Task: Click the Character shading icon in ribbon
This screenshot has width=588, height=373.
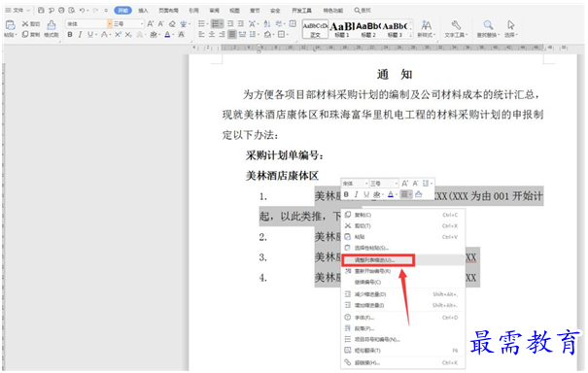Action: click(181, 35)
